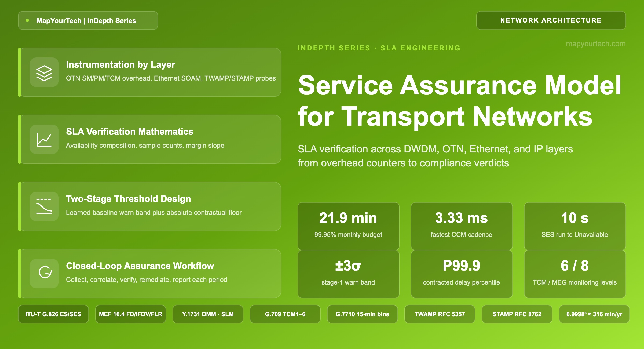The width and height of the screenshot is (644, 349).
Task: Select the Y.1731 DMM · SLM chip
Action: point(208,314)
